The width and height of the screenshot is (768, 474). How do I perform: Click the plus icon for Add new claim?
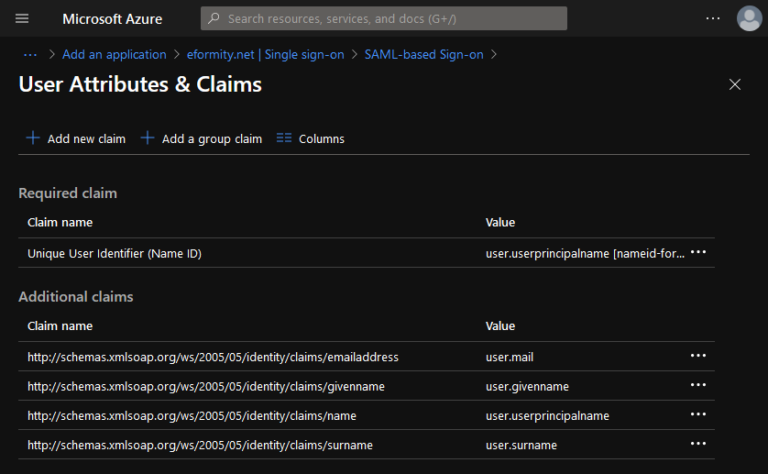(x=33, y=138)
